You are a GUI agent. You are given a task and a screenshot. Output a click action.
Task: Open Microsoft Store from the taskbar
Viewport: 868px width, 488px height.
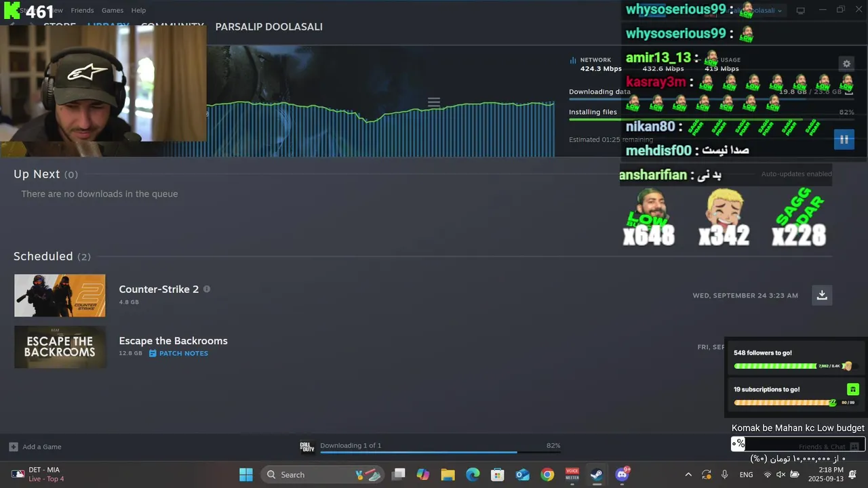point(498,474)
